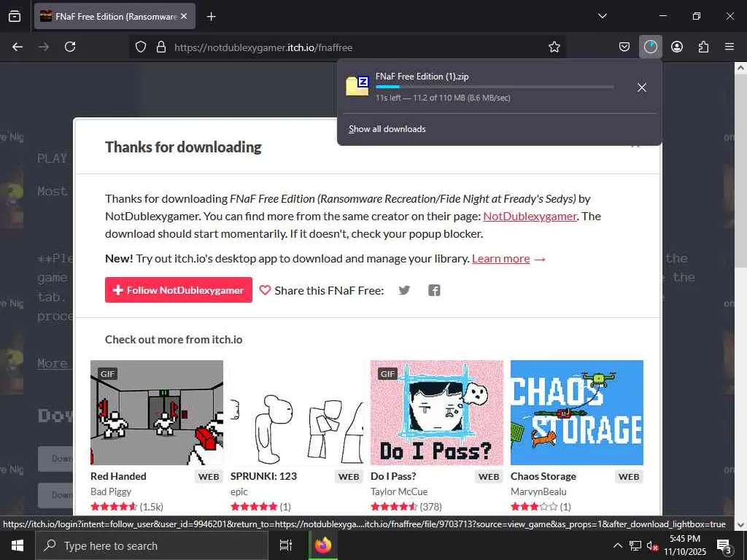Click the Chaos Storage star rating

pos(534,507)
